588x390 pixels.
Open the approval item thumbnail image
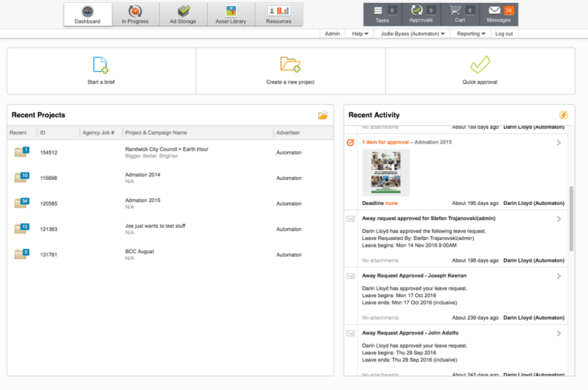[386, 173]
